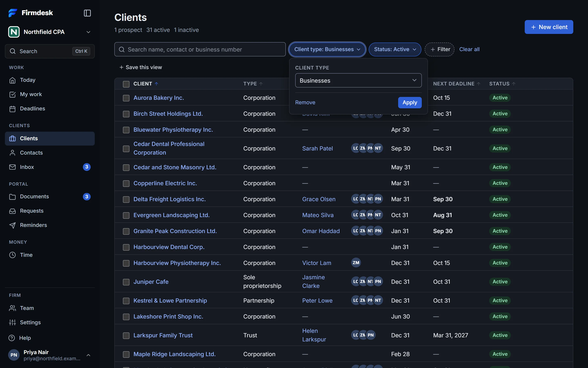This screenshot has height=368, width=588.
Task: Open Time clock icon
Action: pyautogui.click(x=12, y=255)
